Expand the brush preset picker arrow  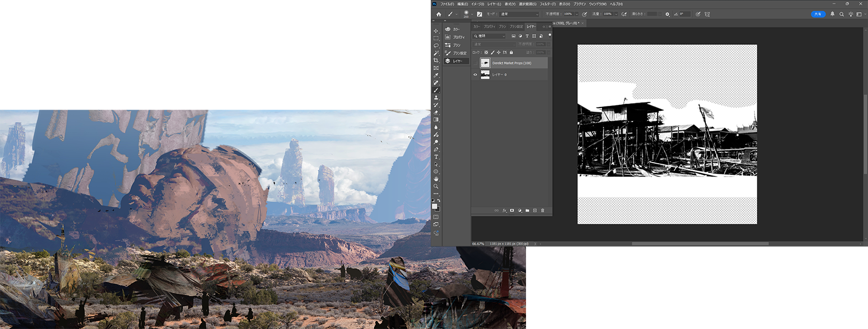(x=472, y=14)
